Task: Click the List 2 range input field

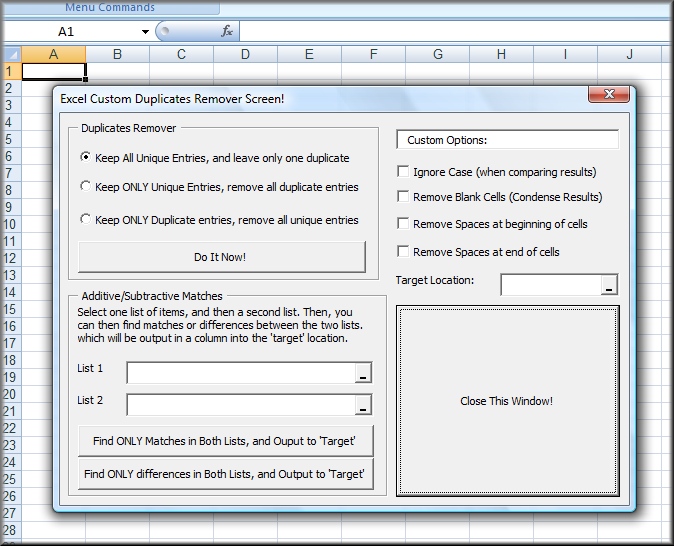Action: pos(241,405)
